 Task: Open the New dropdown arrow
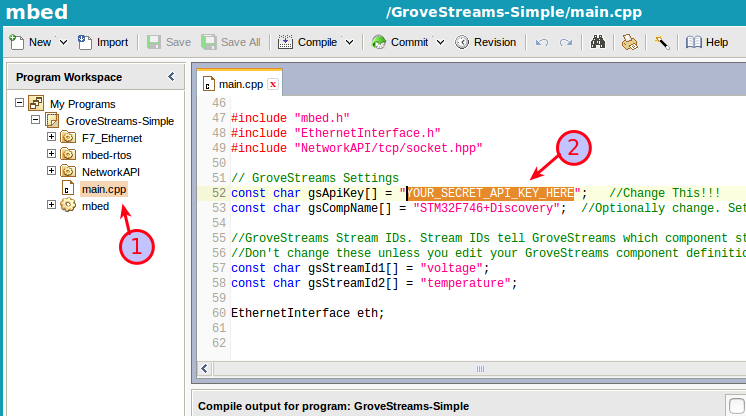[64, 42]
